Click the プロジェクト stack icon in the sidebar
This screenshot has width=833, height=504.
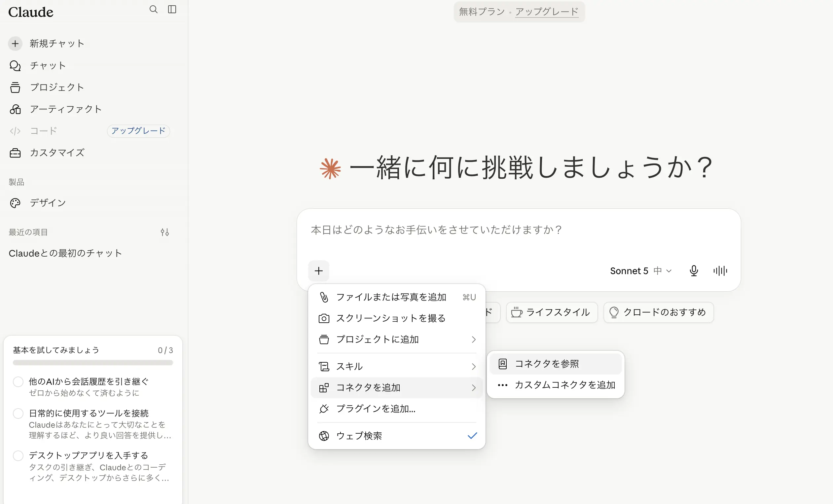[x=15, y=87]
